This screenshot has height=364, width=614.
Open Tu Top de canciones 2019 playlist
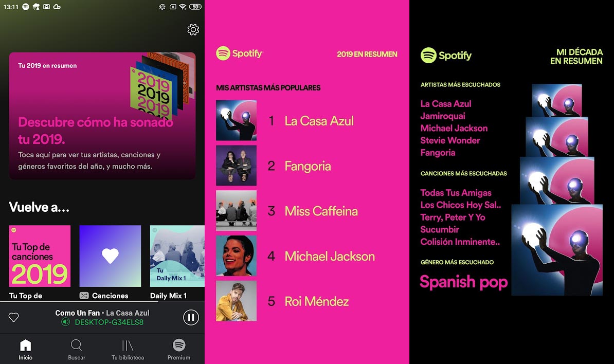coord(40,256)
